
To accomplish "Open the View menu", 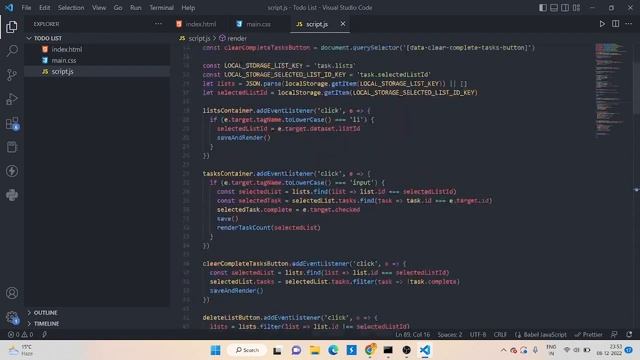I will pyautogui.click(x=99, y=7).
